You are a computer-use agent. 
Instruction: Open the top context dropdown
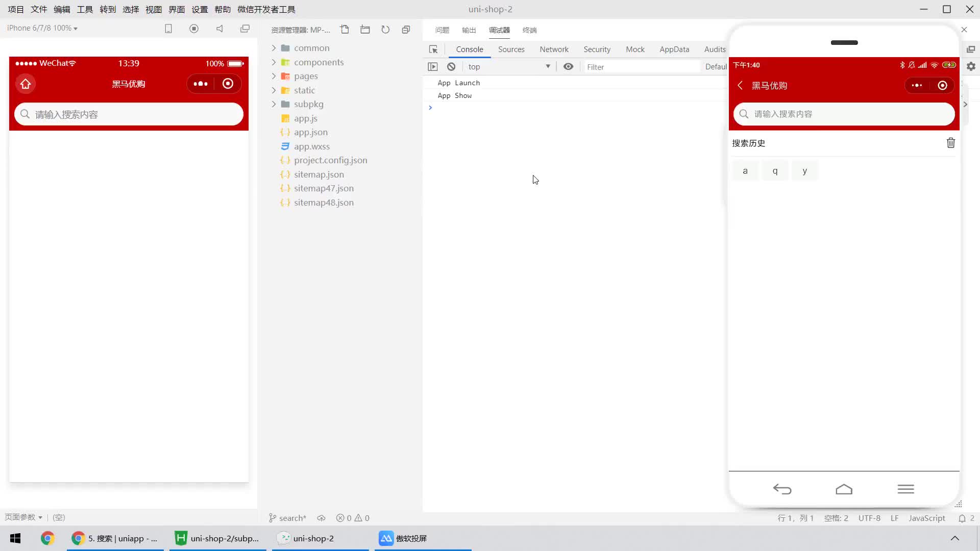click(x=509, y=67)
